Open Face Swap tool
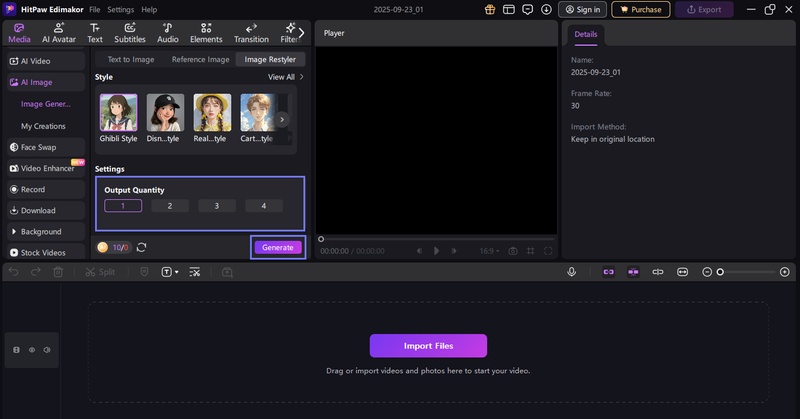800x419 pixels. tap(46, 147)
